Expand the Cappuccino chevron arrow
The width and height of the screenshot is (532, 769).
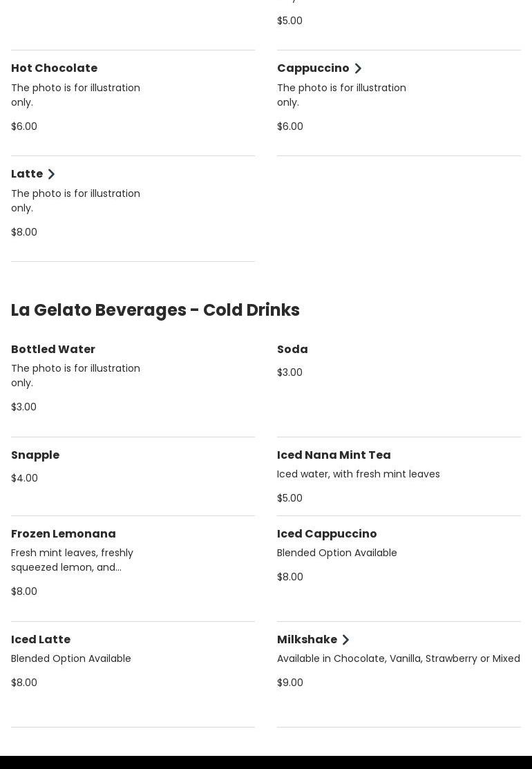click(x=358, y=68)
